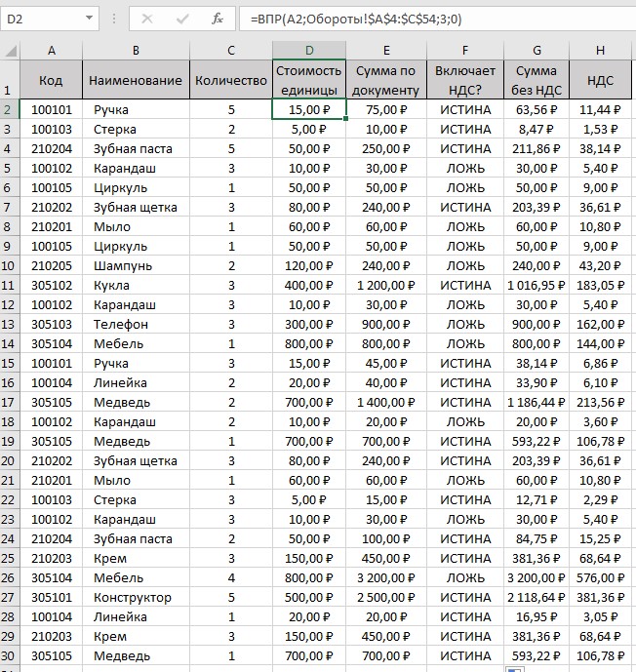Click value 500,00 ₽ in column D
636x672 pixels.
[309, 598]
